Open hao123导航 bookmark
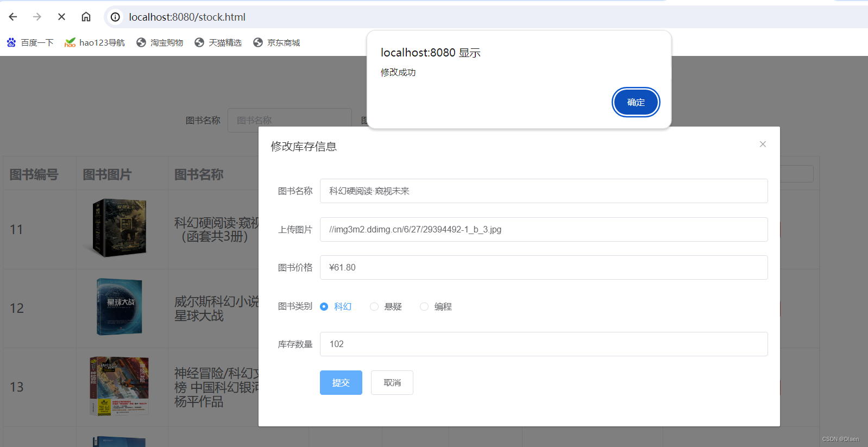The width and height of the screenshot is (868, 447). pos(95,42)
